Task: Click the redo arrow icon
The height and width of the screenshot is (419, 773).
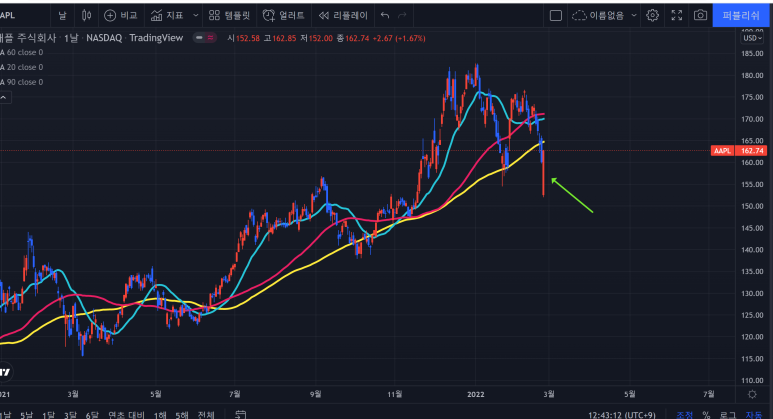Action: coord(402,15)
